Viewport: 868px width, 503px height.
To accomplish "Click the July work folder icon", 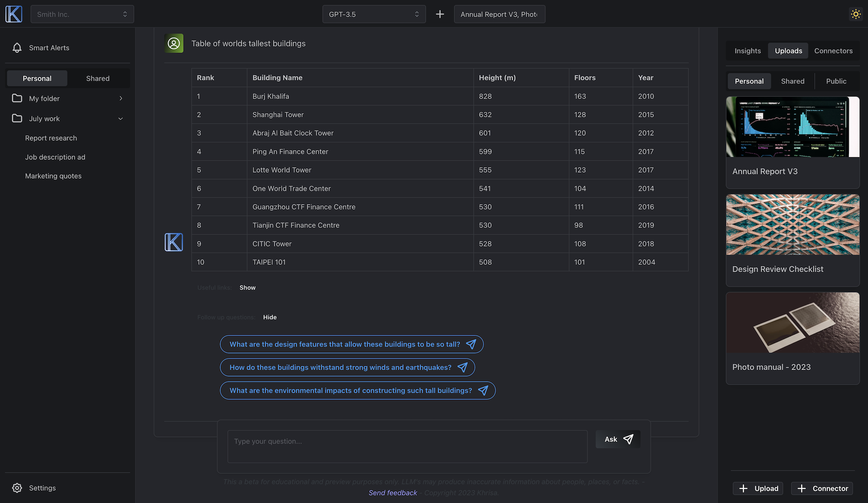I will (17, 118).
